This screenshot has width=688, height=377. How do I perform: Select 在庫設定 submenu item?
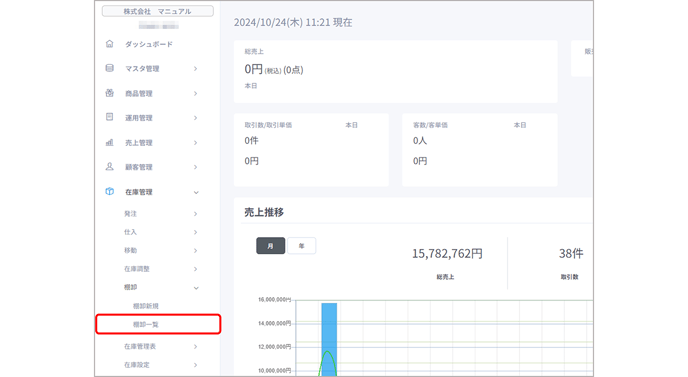(136, 365)
